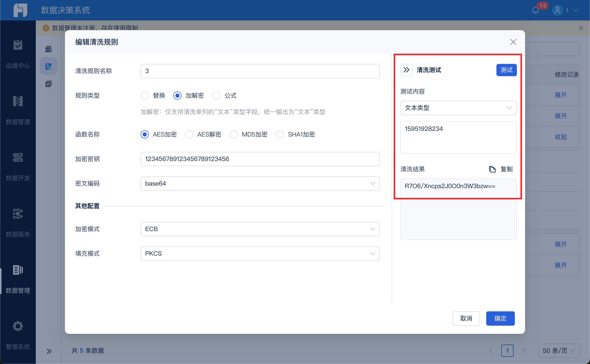590x364 pixels.
Task: Click the copy icon beside 清洗结果
Action: pyautogui.click(x=492, y=169)
